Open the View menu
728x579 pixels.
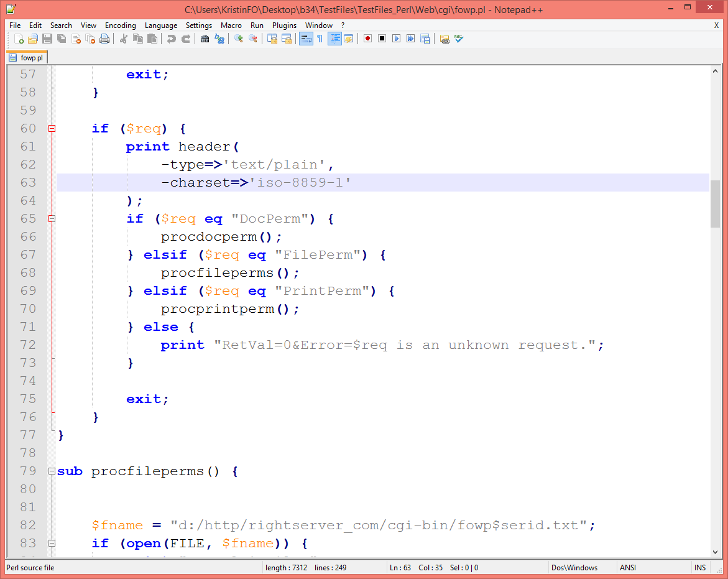coord(88,25)
